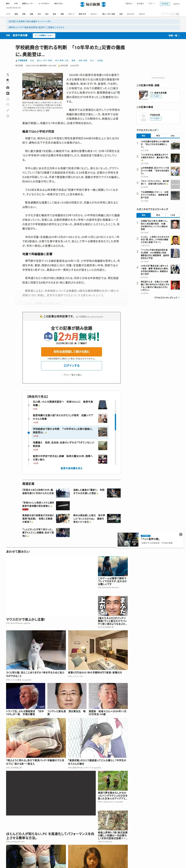This screenshot has height=868, width=186.
Task: Follow this feature with この特集をフォロー button
Action: [x=44, y=35]
